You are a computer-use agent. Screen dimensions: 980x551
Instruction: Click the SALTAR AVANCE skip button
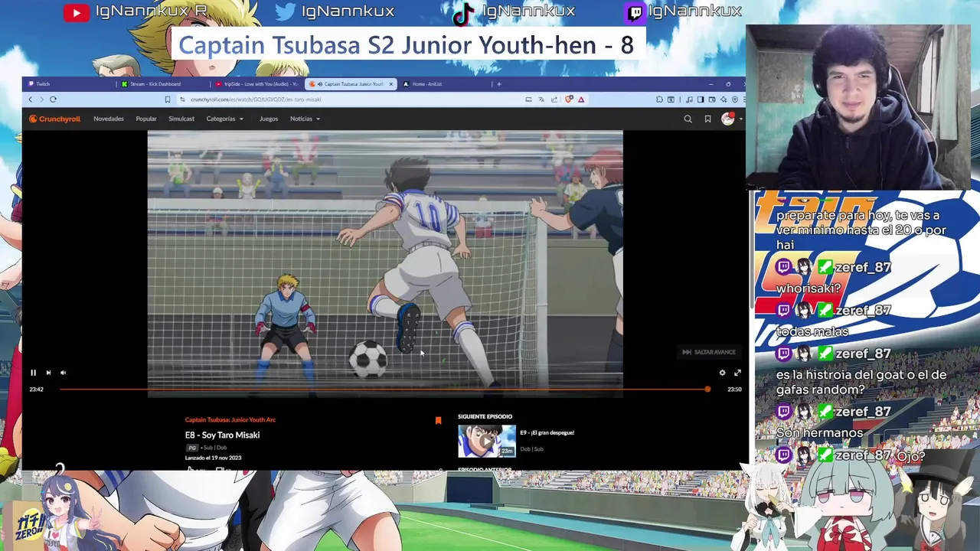tap(709, 352)
